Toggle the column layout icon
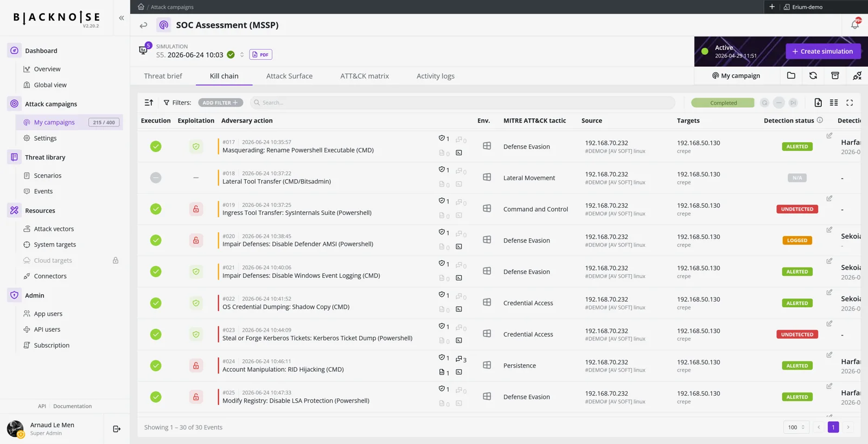Image resolution: width=868 pixels, height=444 pixels. pyautogui.click(x=834, y=103)
